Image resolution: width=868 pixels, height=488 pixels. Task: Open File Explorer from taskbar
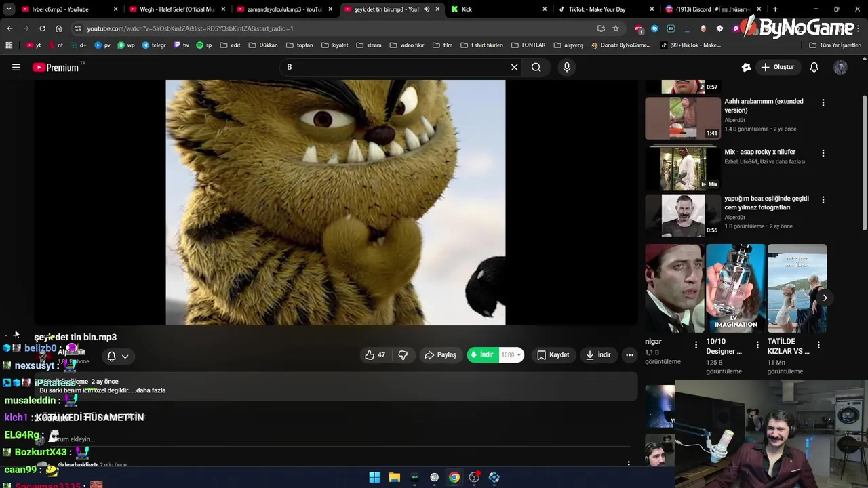(394, 477)
